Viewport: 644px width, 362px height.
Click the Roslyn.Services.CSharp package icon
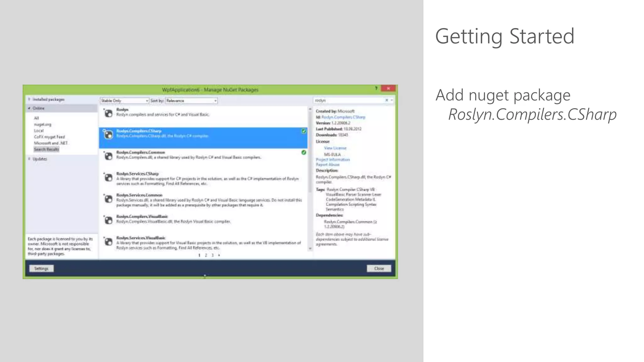point(108,178)
